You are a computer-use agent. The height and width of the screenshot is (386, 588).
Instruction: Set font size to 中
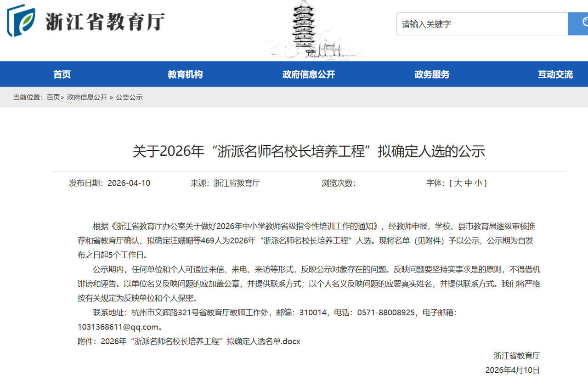coord(468,183)
